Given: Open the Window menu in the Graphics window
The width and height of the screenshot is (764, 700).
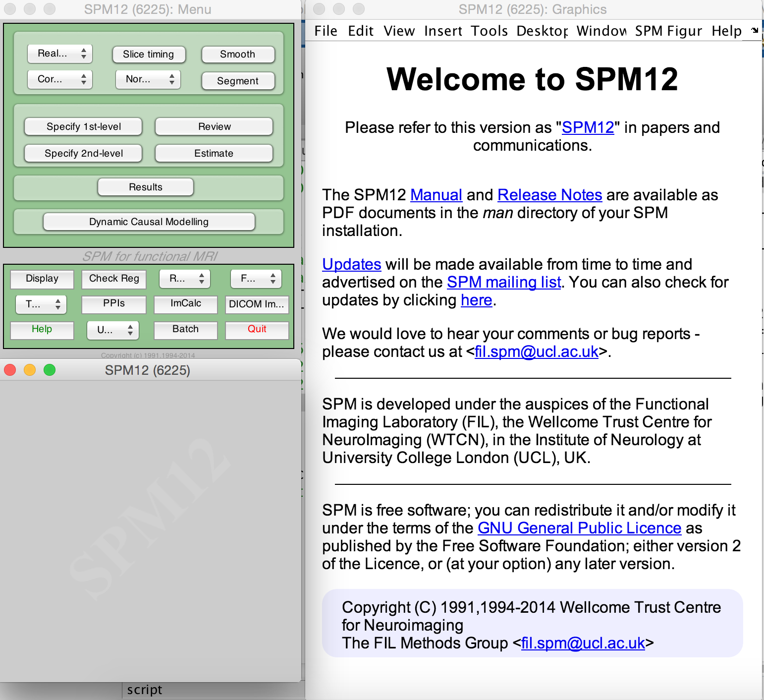Looking at the screenshot, I should tap(601, 31).
